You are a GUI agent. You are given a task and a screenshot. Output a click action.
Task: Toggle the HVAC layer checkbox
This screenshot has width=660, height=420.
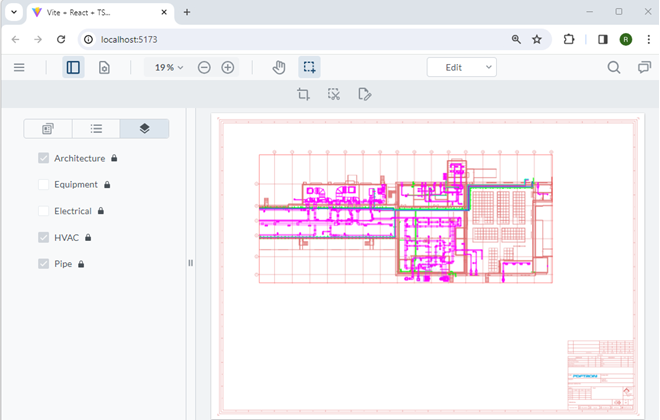point(44,237)
